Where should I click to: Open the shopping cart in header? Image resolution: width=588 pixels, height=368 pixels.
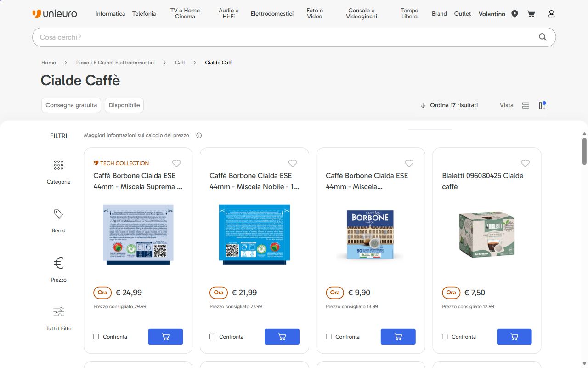point(531,14)
